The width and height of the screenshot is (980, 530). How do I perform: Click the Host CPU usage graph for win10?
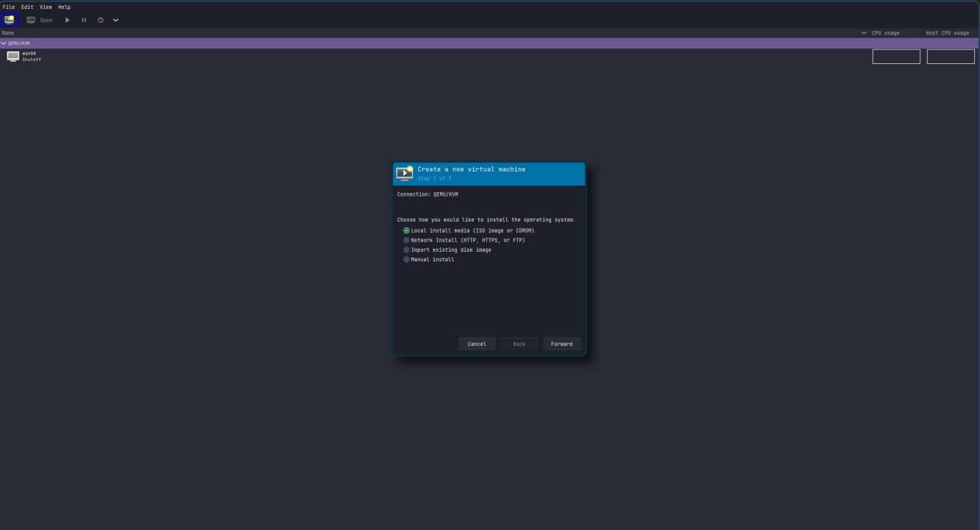point(951,56)
